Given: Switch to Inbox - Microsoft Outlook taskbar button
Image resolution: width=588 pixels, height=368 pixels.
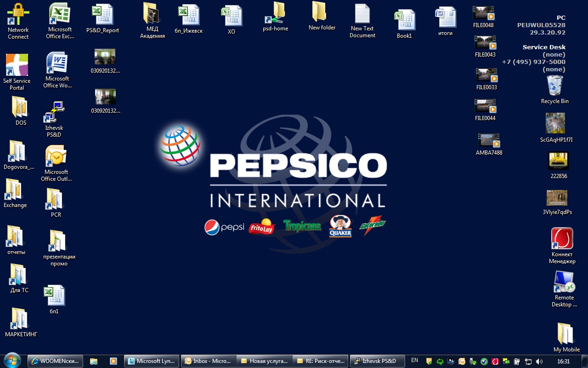Looking at the screenshot, I should (209, 361).
